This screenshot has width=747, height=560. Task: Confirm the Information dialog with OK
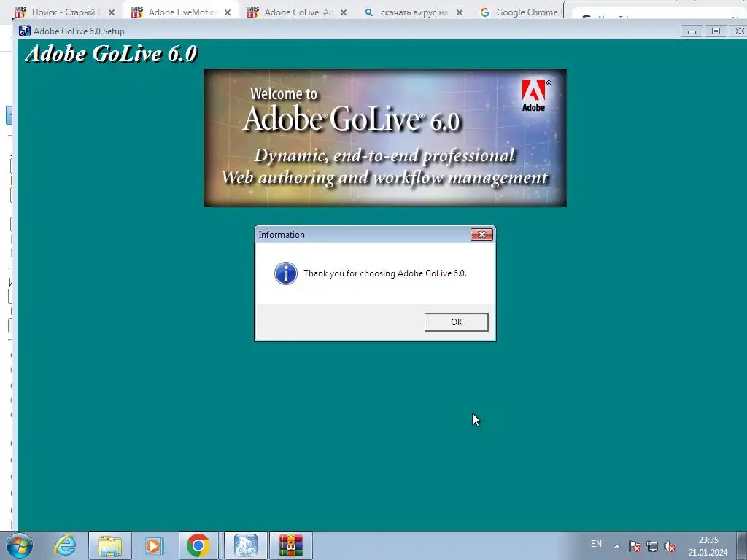coord(456,322)
